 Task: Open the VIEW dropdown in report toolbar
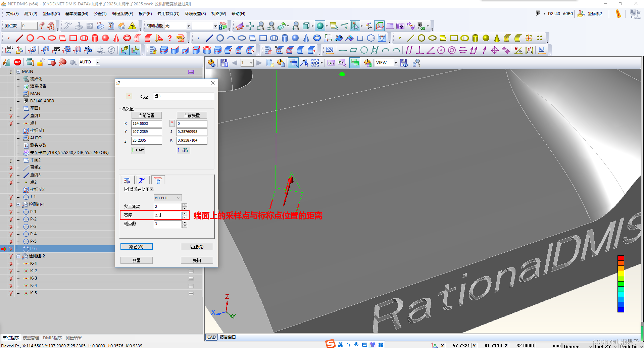(x=396, y=63)
